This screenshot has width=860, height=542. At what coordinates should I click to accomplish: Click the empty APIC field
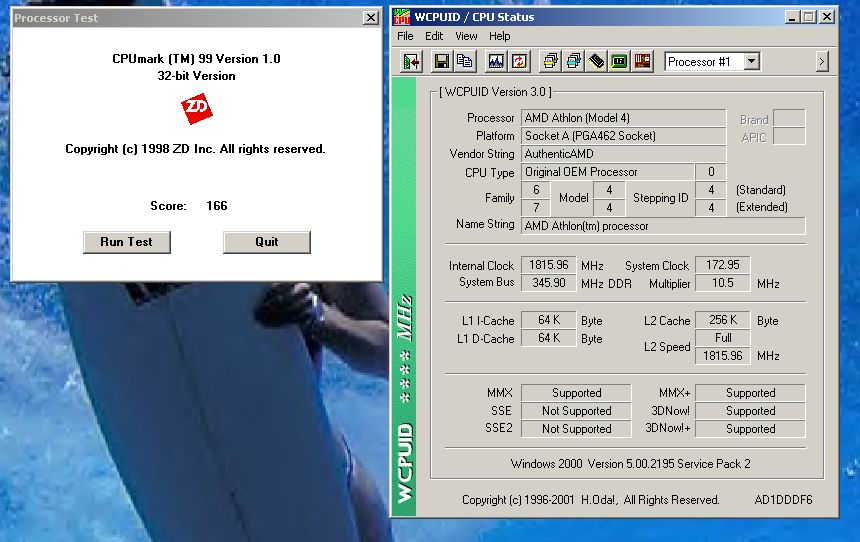789,136
